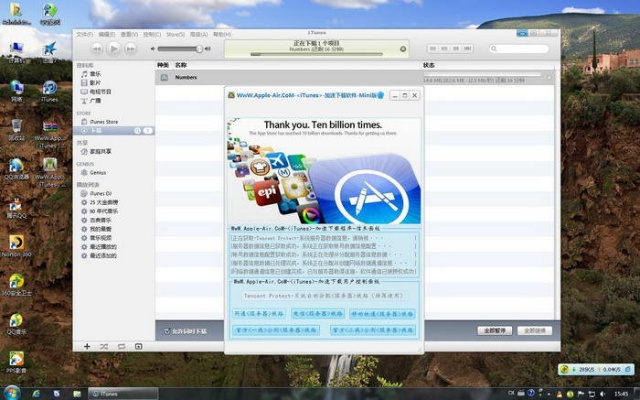Click the previous track button
This screenshot has width=640, height=400.
click(x=97, y=47)
